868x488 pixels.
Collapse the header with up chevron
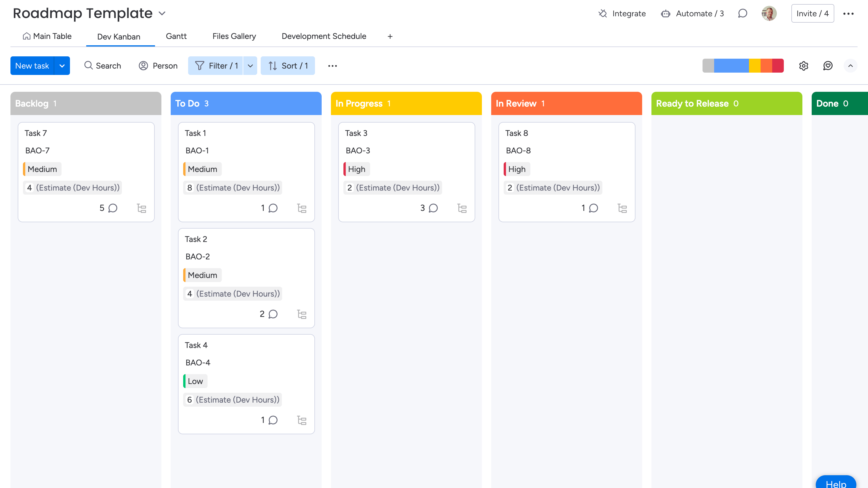(x=850, y=66)
